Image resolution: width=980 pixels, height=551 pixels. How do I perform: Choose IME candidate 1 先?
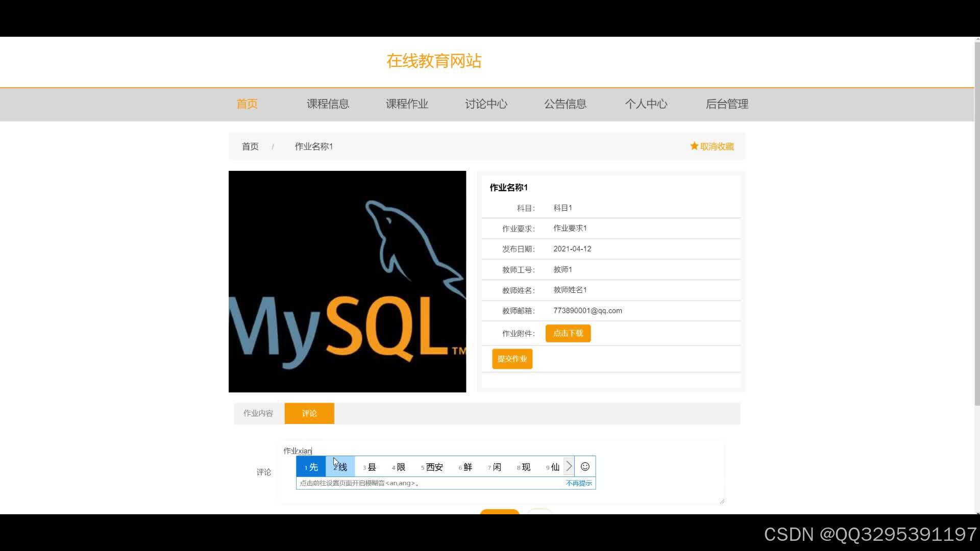(311, 467)
